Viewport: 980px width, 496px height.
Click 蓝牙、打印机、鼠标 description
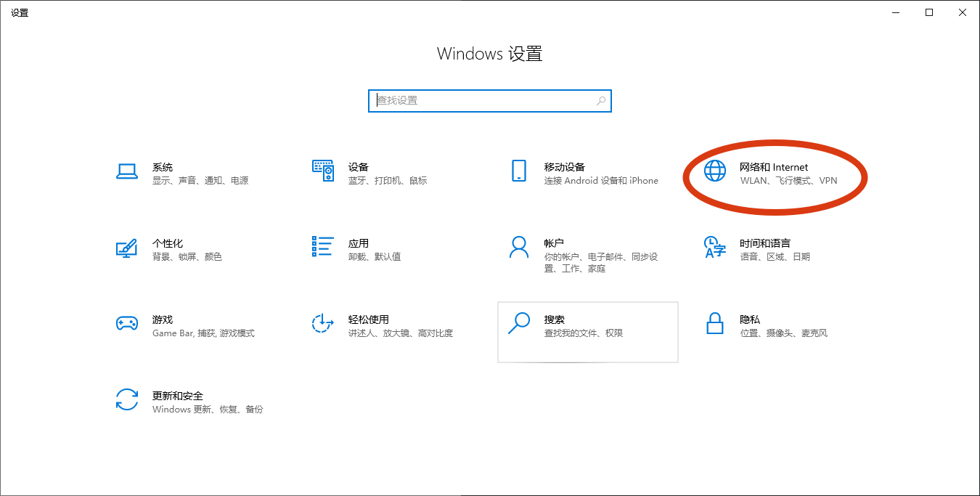(x=388, y=181)
